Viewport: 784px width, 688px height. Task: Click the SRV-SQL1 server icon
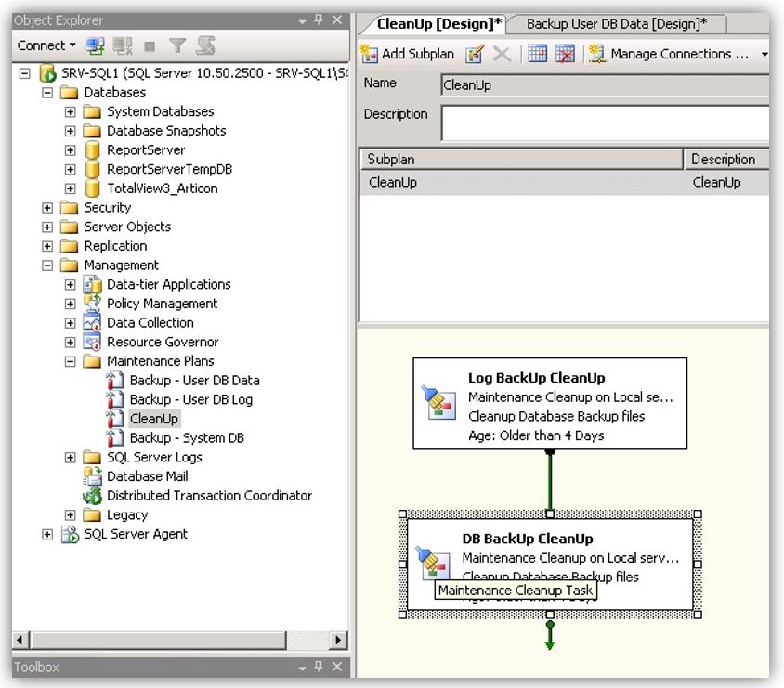coord(47,73)
